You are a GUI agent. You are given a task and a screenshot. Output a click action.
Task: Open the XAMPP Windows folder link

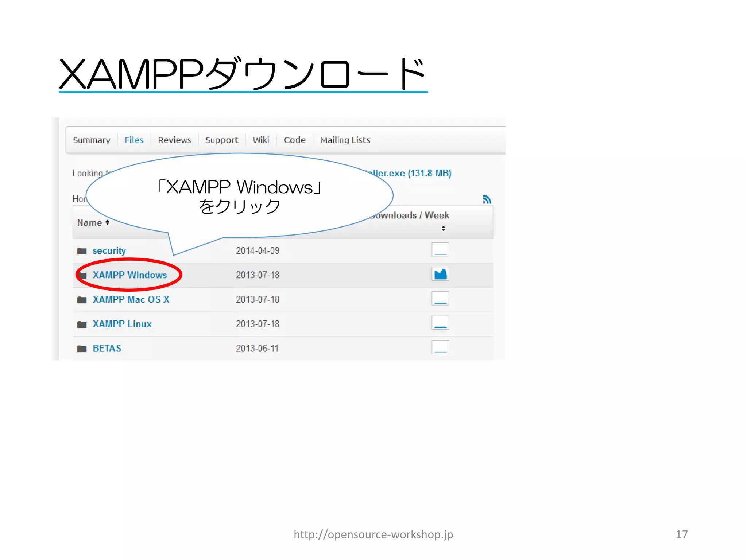(x=129, y=275)
